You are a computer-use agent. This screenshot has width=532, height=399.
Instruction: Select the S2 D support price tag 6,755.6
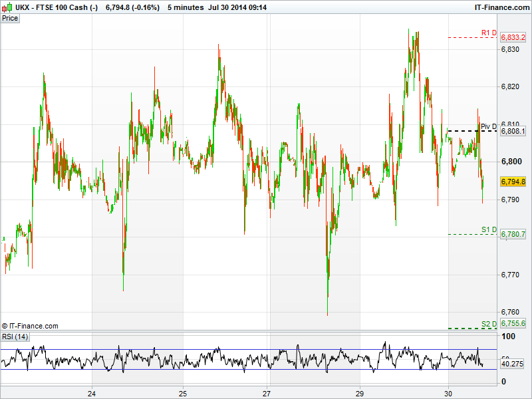[513, 323]
